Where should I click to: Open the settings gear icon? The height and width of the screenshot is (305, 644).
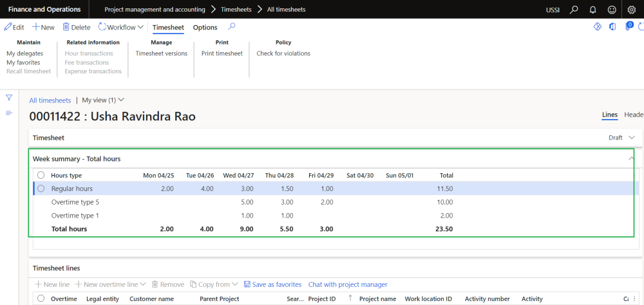click(631, 10)
